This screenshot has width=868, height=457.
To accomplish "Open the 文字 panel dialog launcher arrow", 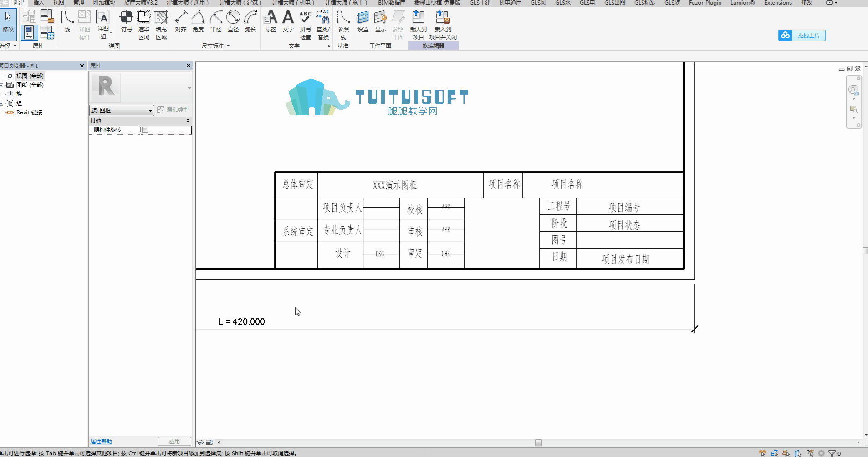I will (x=329, y=46).
